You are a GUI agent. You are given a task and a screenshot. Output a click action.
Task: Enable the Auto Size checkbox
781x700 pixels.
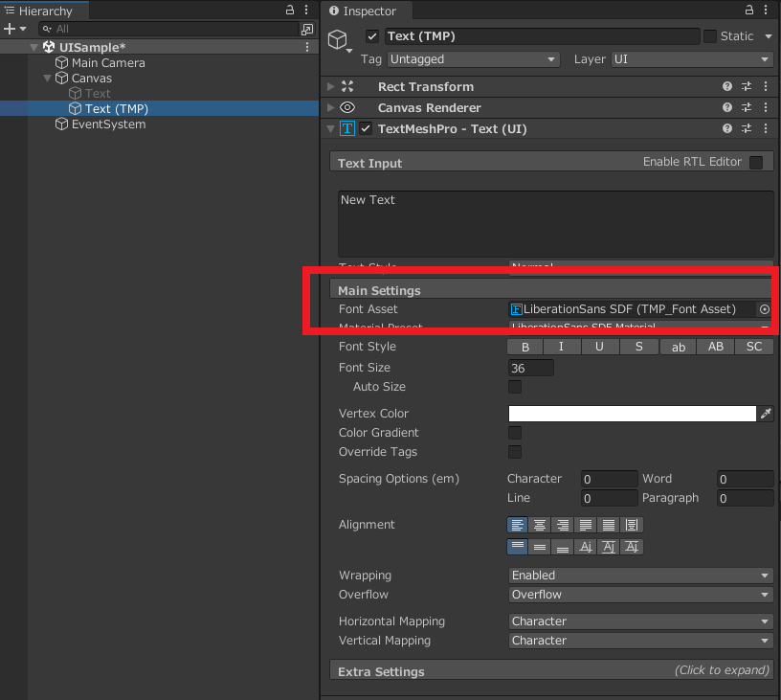point(515,387)
